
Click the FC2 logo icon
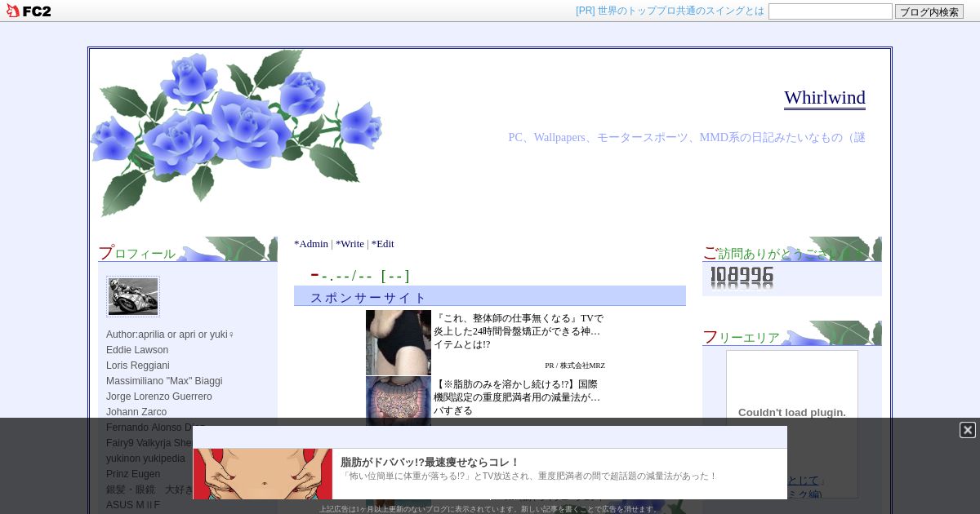29,11
